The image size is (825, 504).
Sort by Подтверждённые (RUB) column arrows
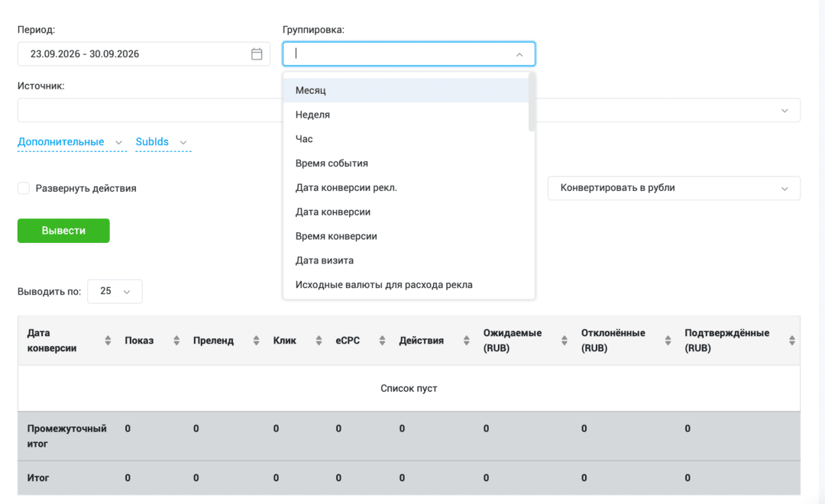(x=792, y=341)
